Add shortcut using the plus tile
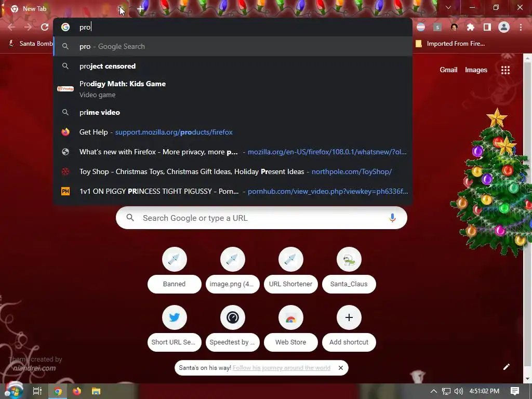The height and width of the screenshot is (399, 532). point(349,328)
